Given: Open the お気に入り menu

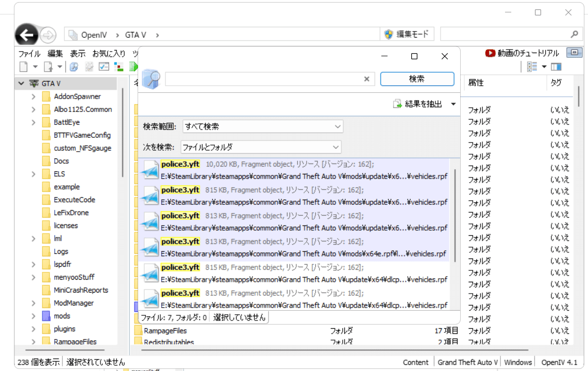Looking at the screenshot, I should click(x=109, y=54).
